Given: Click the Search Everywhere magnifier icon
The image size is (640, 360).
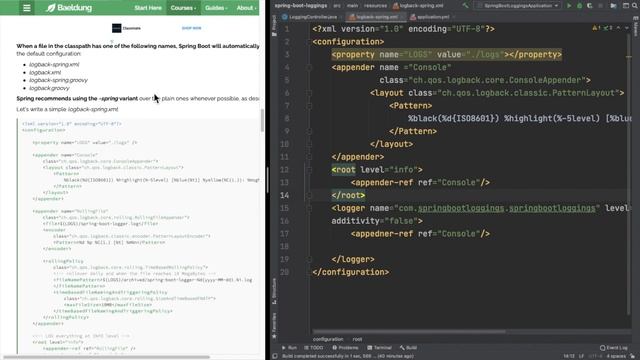Looking at the screenshot, I should (x=636, y=6).
